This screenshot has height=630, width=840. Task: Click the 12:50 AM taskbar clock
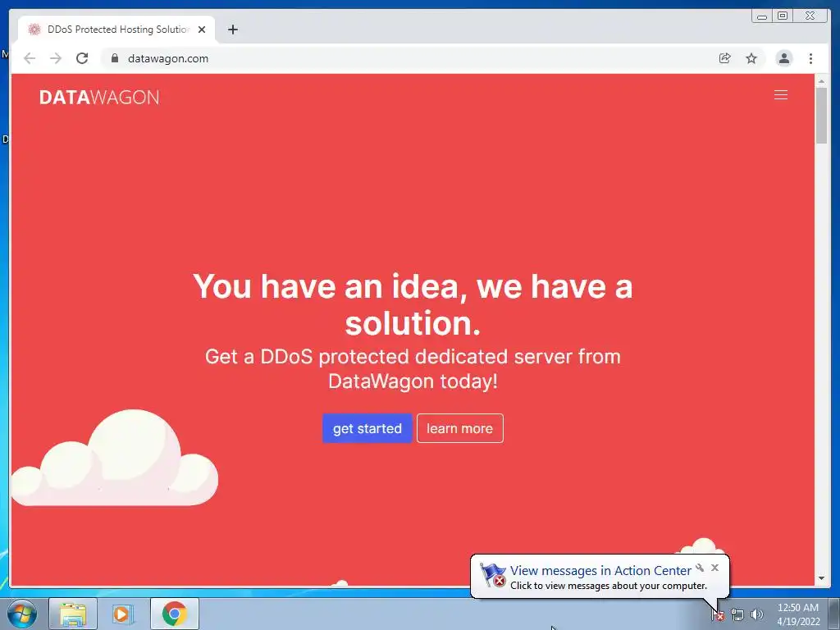797,614
